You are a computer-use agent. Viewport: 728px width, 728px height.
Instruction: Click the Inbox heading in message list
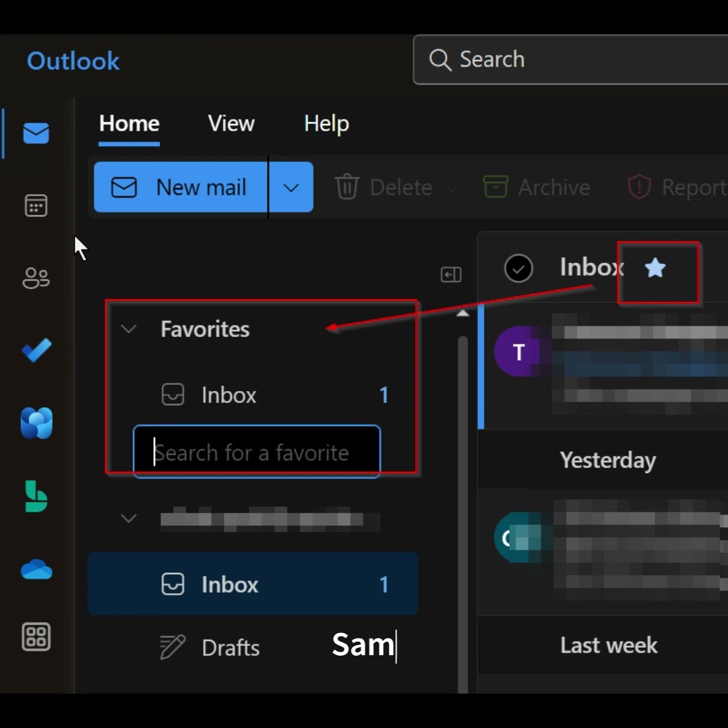[x=592, y=267]
